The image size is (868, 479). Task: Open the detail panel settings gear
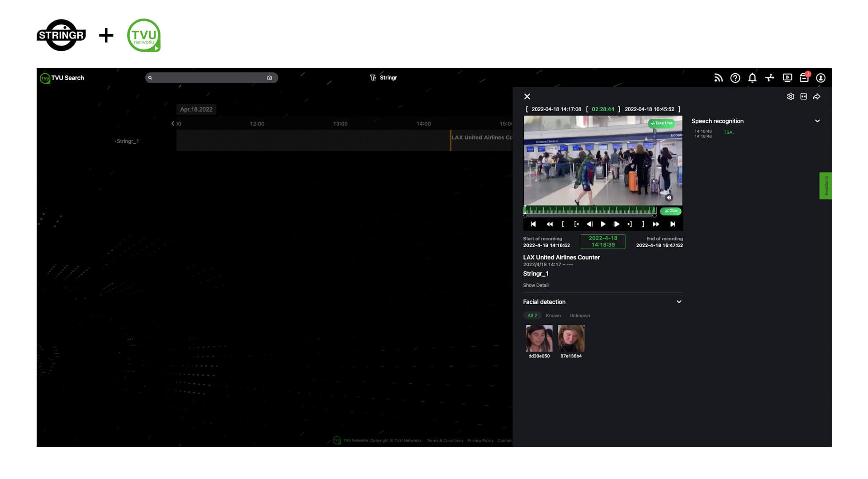pos(790,96)
